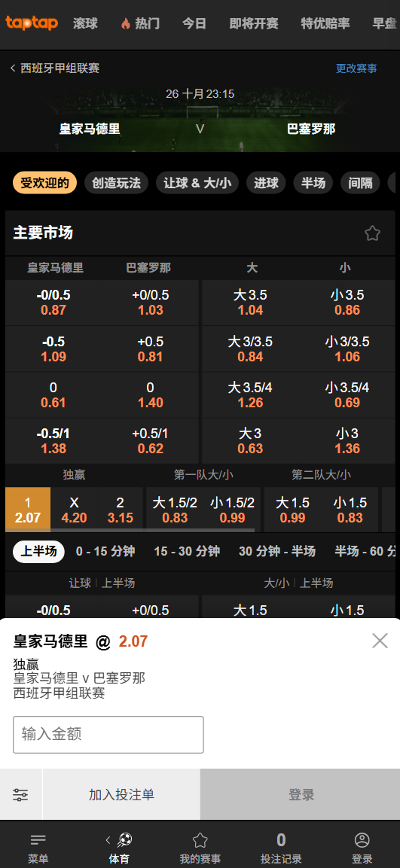Screen dimensions: 400x868
Task: Open the 登录 profile icon in bottom bar
Action: (362, 848)
